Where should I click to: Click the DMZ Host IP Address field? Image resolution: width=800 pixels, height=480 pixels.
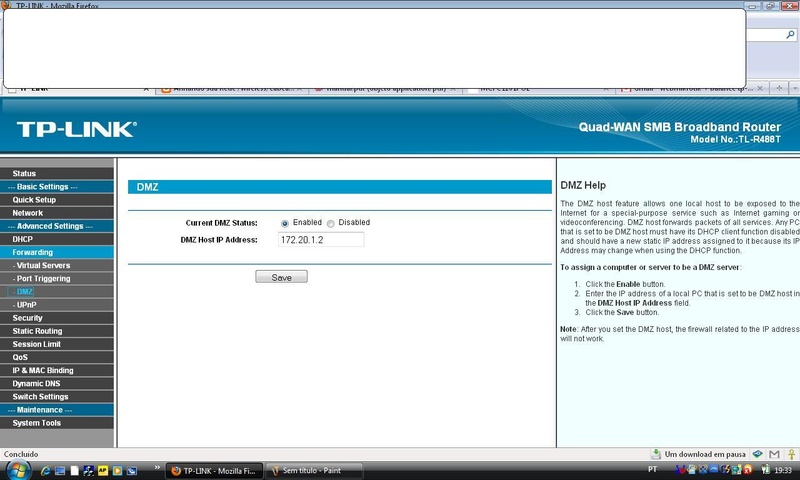[321, 240]
